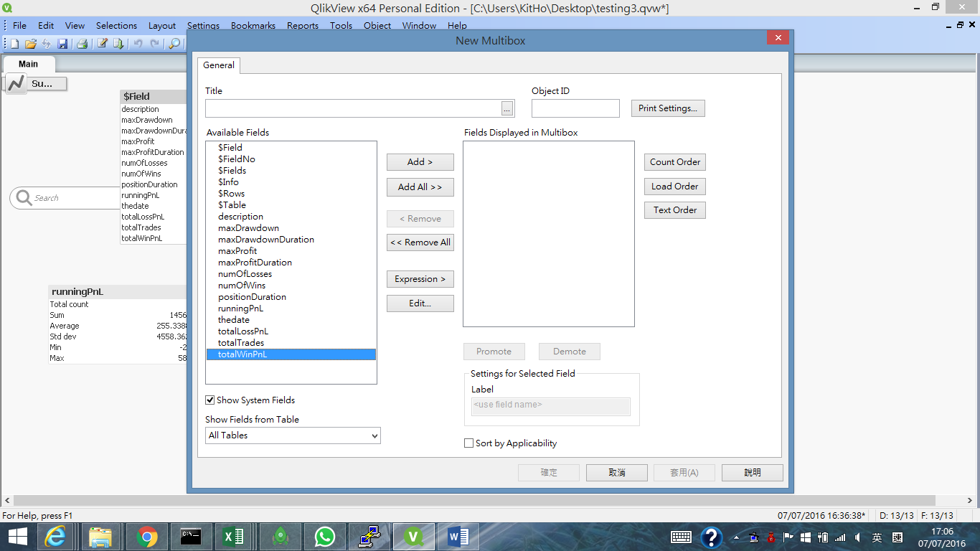Switch to QlikView on the taskbar

(x=413, y=537)
